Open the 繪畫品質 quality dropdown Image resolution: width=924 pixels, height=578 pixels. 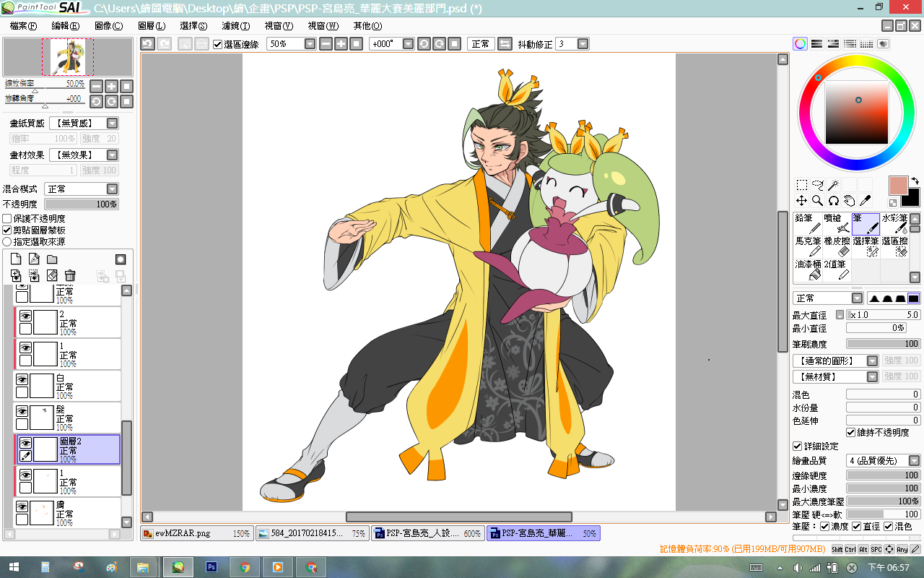click(x=914, y=461)
